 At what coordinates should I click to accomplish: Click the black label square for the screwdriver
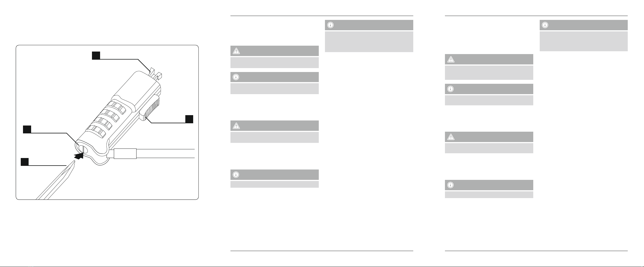(x=25, y=162)
